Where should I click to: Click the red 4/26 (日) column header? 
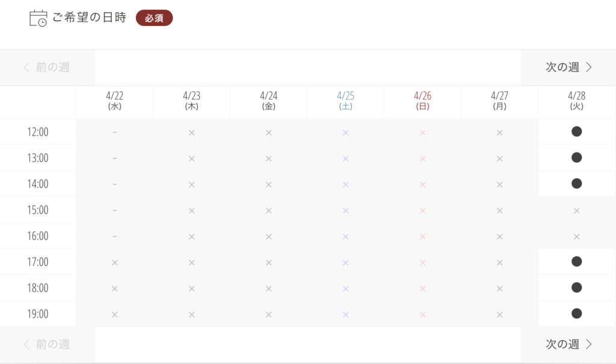pos(422,100)
